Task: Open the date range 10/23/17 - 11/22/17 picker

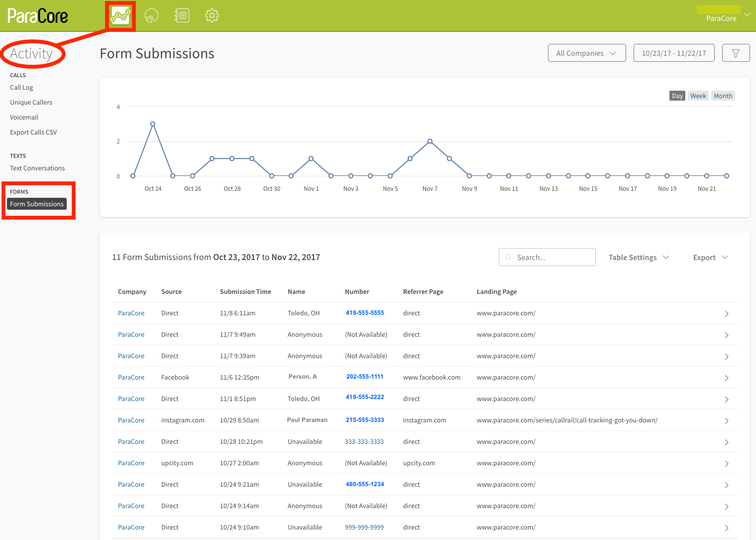Action: (674, 53)
